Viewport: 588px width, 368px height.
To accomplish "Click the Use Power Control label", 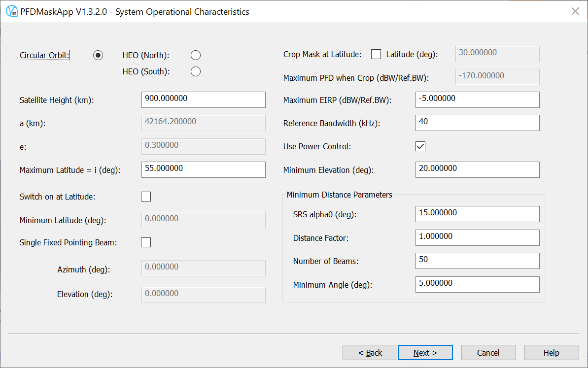I will (x=317, y=146).
